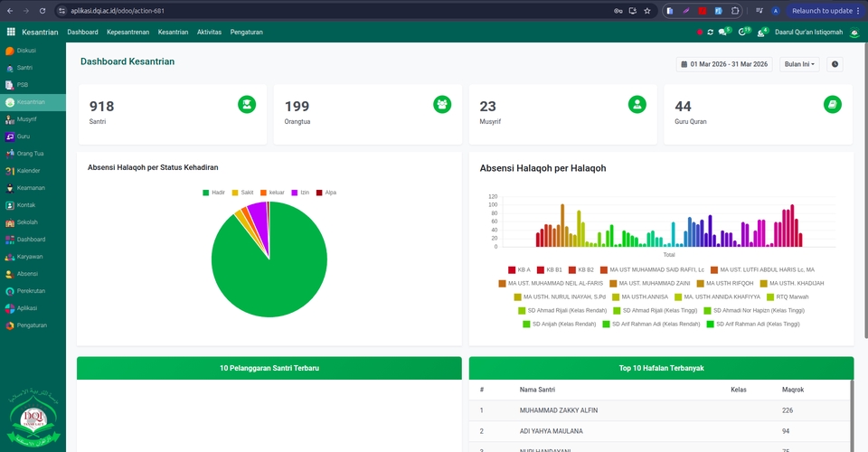Click the Relaunch to update button
Screen dimensions: 868x452
click(x=821, y=11)
